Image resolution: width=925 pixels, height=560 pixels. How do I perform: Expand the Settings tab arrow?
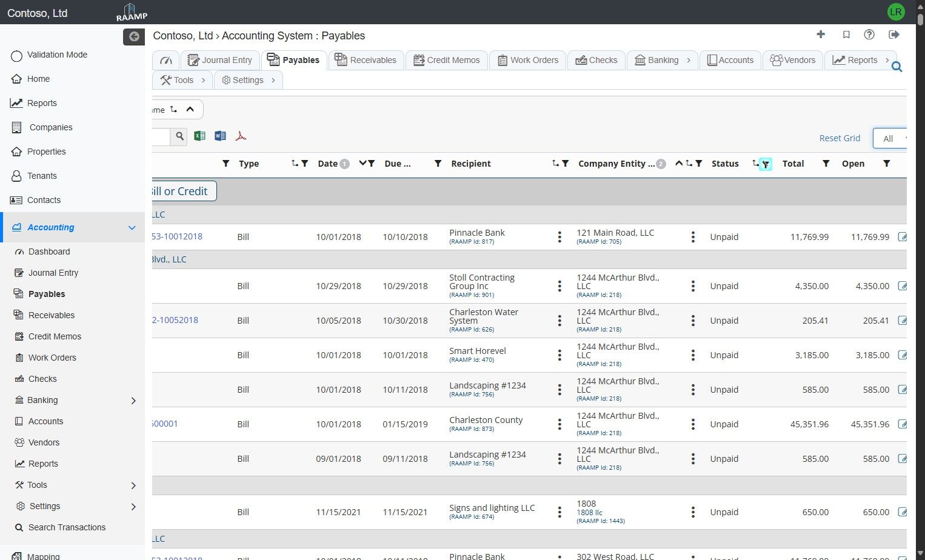(273, 80)
